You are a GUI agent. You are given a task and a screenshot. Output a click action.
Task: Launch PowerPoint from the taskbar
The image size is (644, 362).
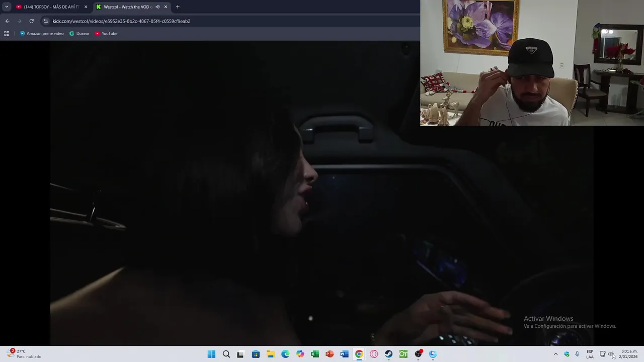point(330,354)
